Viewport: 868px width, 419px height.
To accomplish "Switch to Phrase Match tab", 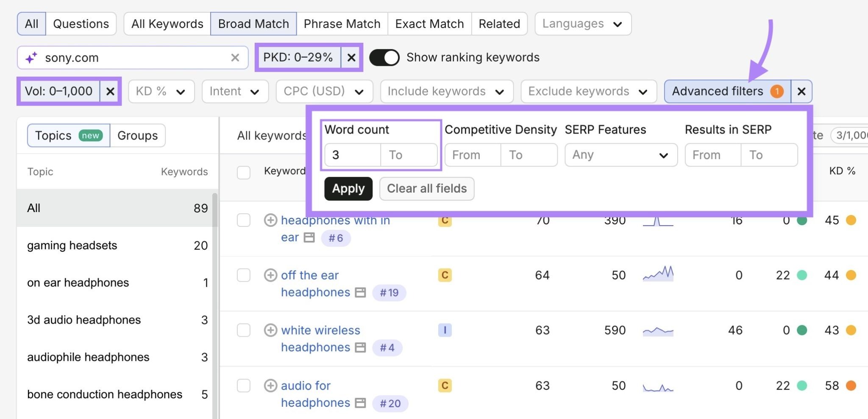I will coord(342,24).
